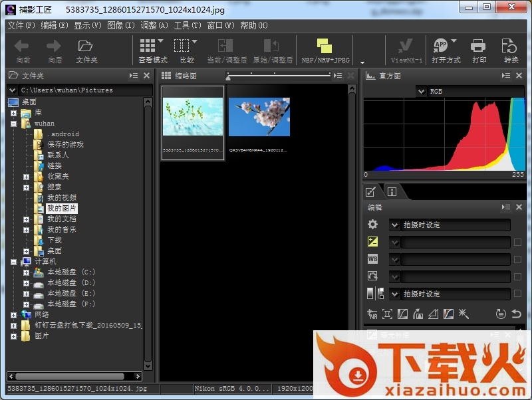The height and width of the screenshot is (400, 532).
Task: Expand the 收藏夹 folder node
Action: pyautogui.click(x=26, y=177)
